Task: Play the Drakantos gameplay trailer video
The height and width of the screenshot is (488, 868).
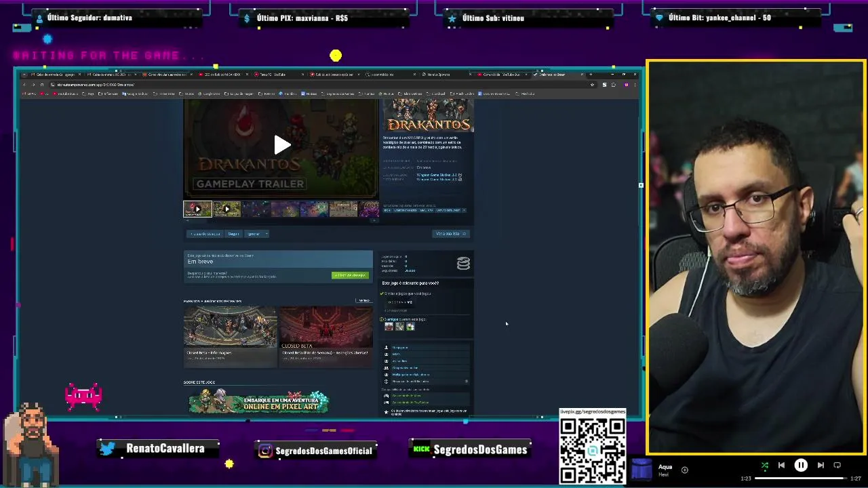Action: pos(282,144)
